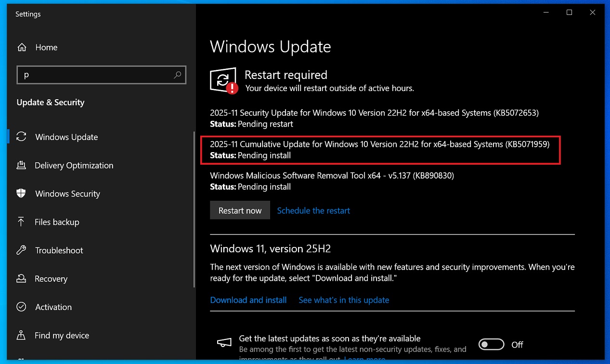Click the Files backup upload icon

point(21,222)
